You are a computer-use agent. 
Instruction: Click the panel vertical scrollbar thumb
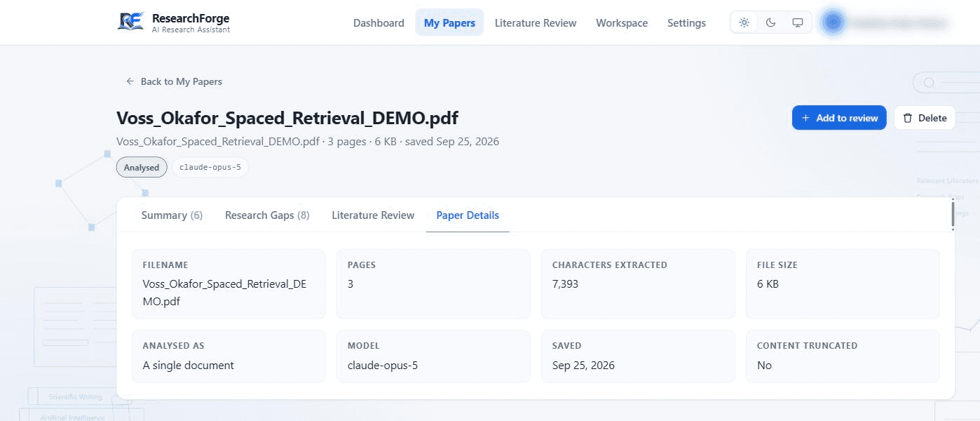point(953,213)
